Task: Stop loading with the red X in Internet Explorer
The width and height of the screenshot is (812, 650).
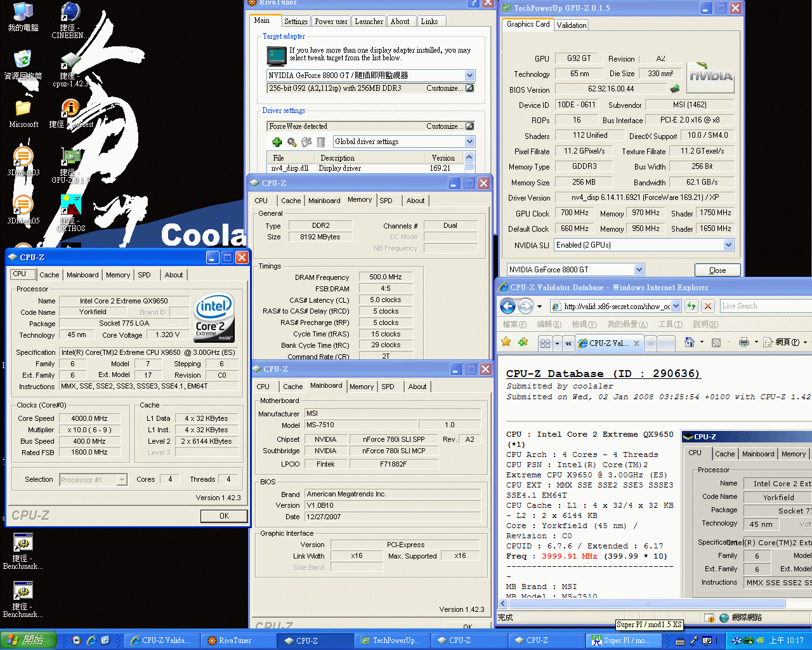Action: pyautogui.click(x=708, y=306)
